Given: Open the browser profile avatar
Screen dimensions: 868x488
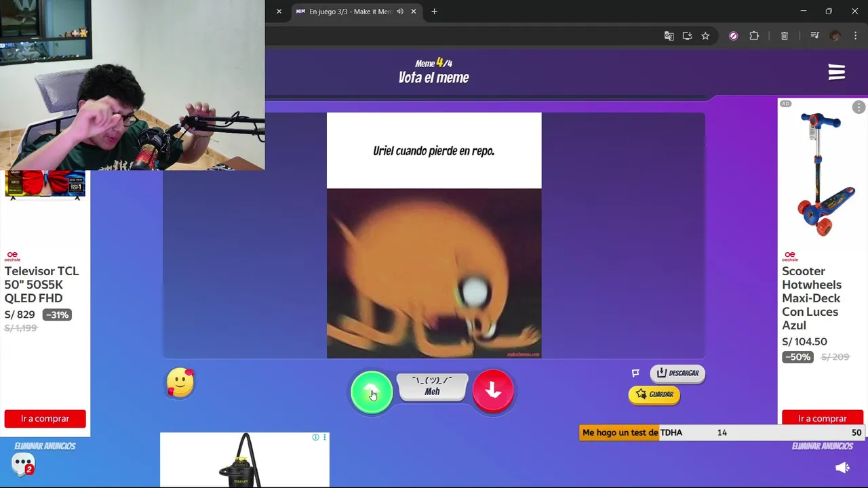Looking at the screenshot, I should [835, 36].
